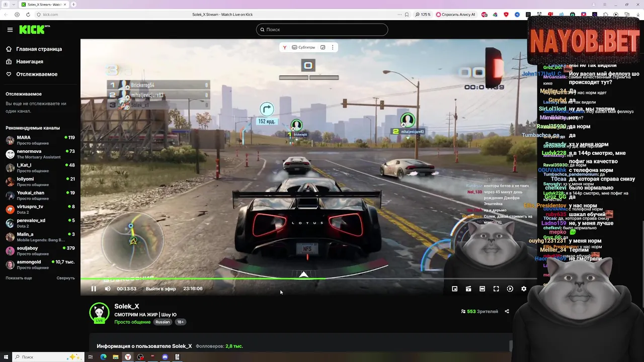Open playback speed control in player

point(510,289)
